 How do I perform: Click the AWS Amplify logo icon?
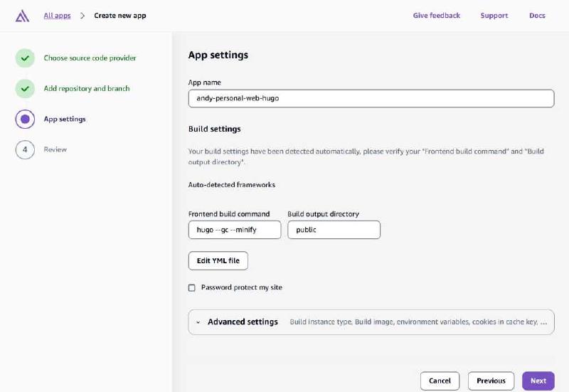click(22, 16)
